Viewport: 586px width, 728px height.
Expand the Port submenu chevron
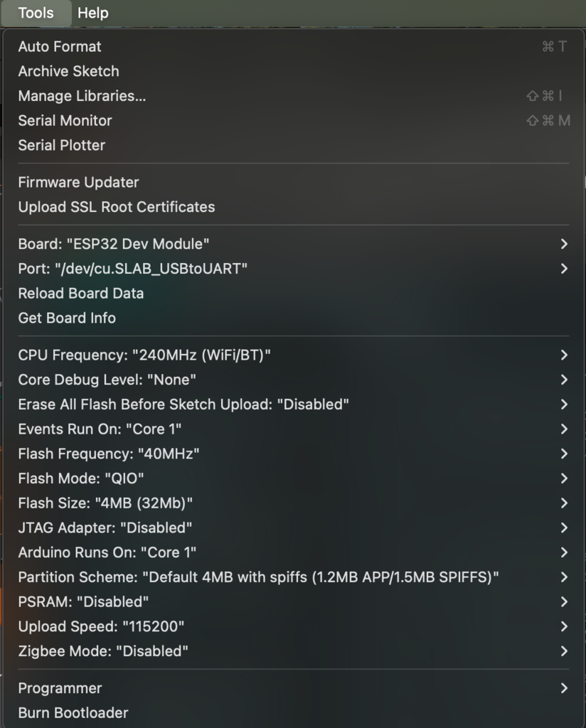coord(563,269)
